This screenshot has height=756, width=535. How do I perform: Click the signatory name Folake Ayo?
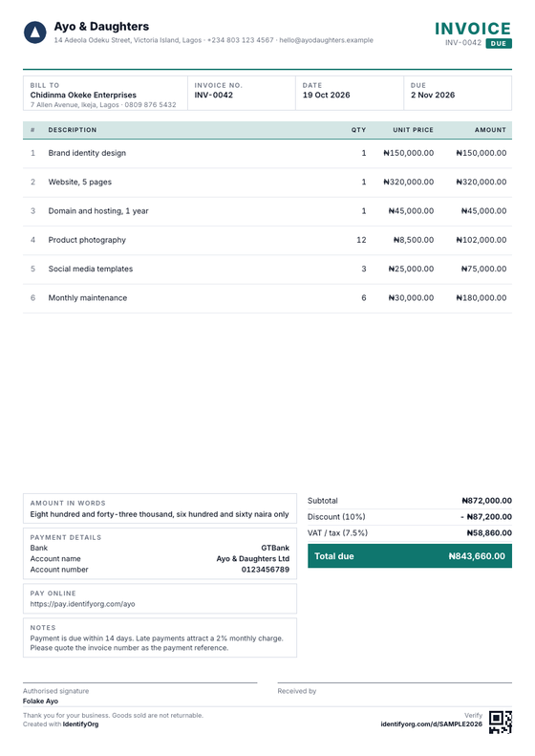(40, 701)
